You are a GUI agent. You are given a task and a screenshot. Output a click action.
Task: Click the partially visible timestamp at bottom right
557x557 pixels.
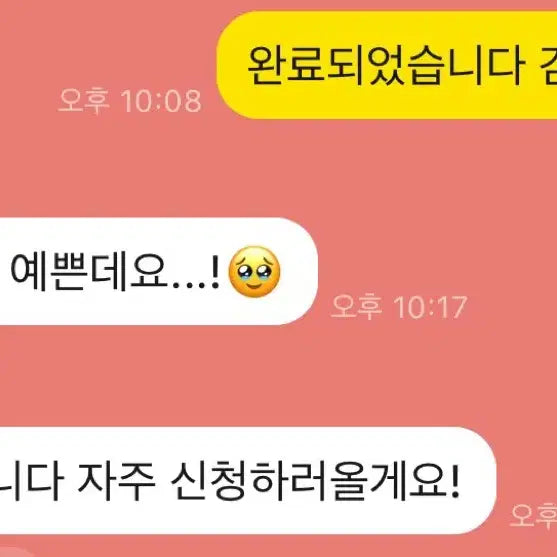tap(534, 516)
